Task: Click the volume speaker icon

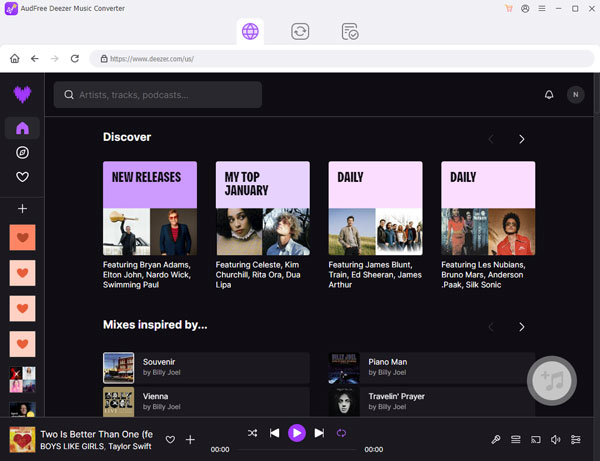Action: [556, 440]
